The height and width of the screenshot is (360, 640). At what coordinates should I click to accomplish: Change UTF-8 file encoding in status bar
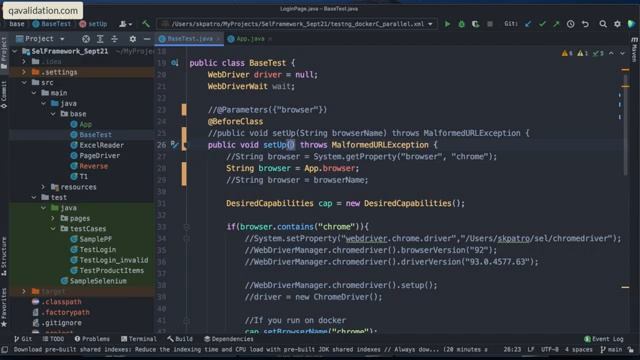(x=550, y=349)
